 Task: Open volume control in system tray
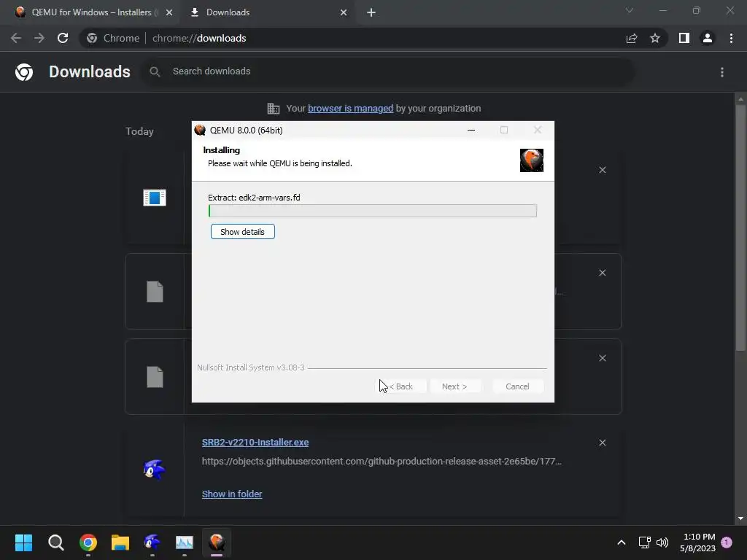[x=662, y=542]
